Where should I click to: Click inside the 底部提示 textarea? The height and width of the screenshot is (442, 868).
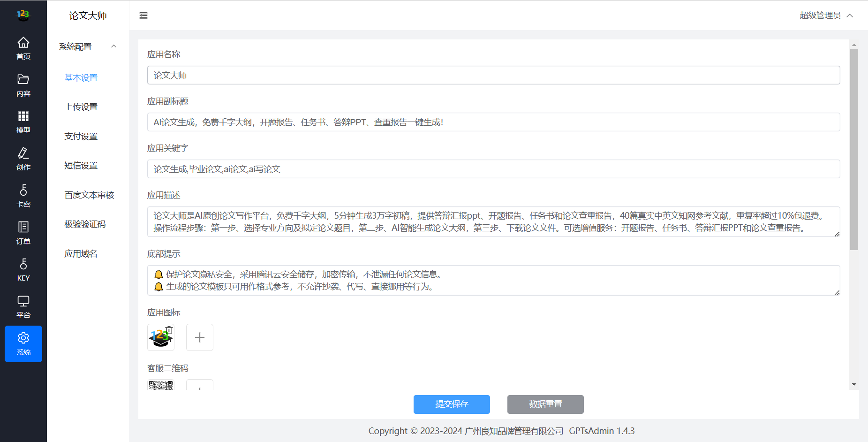pyautogui.click(x=493, y=280)
